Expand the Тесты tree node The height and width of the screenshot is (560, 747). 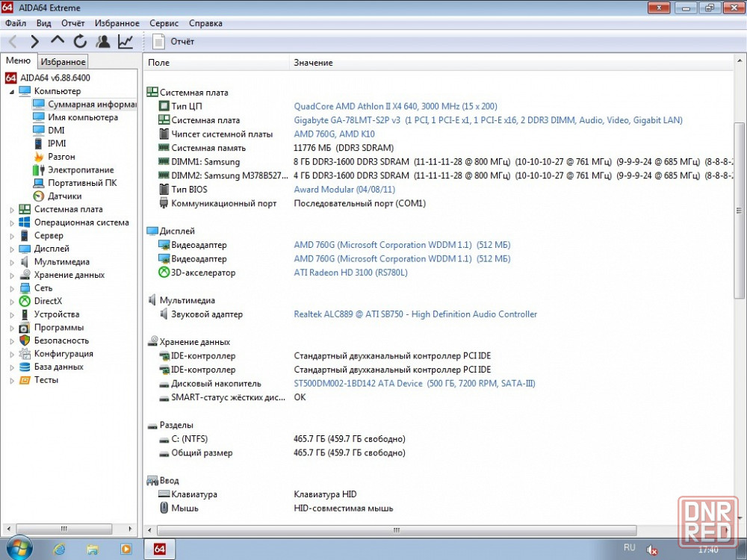[12, 381]
